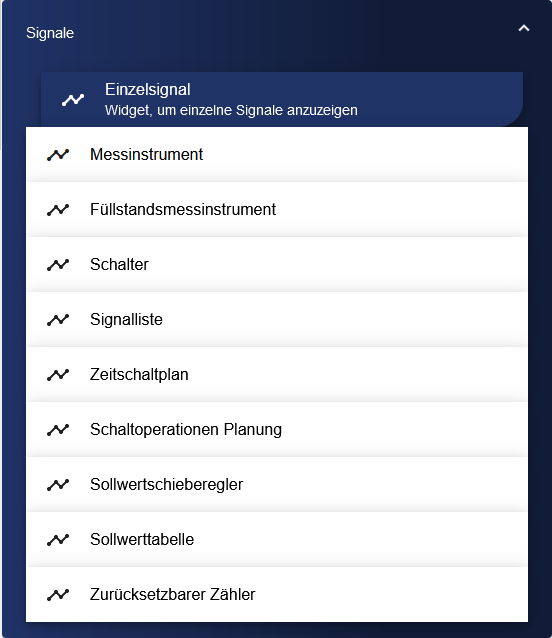This screenshot has height=638, width=552.
Task: Pick the Schalter widget option
Action: coord(277,264)
